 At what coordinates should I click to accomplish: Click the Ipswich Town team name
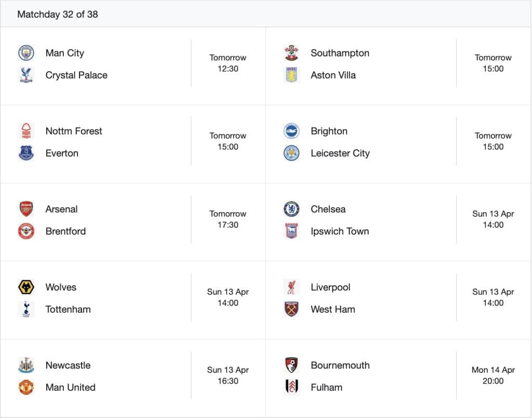point(340,231)
